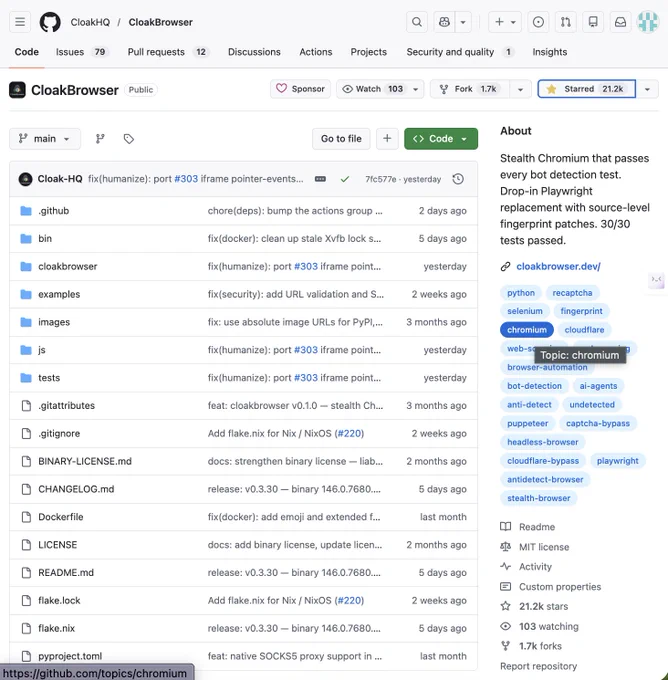Open the Insights tab
The height and width of the screenshot is (680, 668).
(550, 52)
